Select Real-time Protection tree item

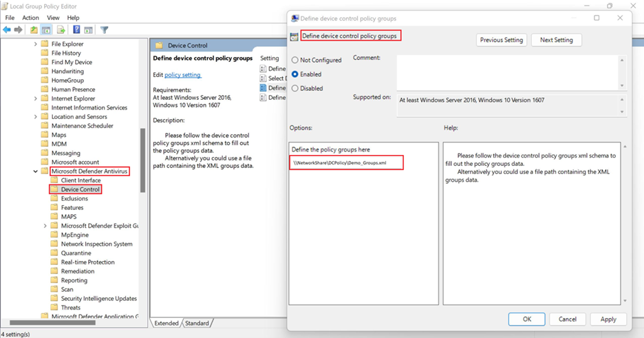point(87,262)
